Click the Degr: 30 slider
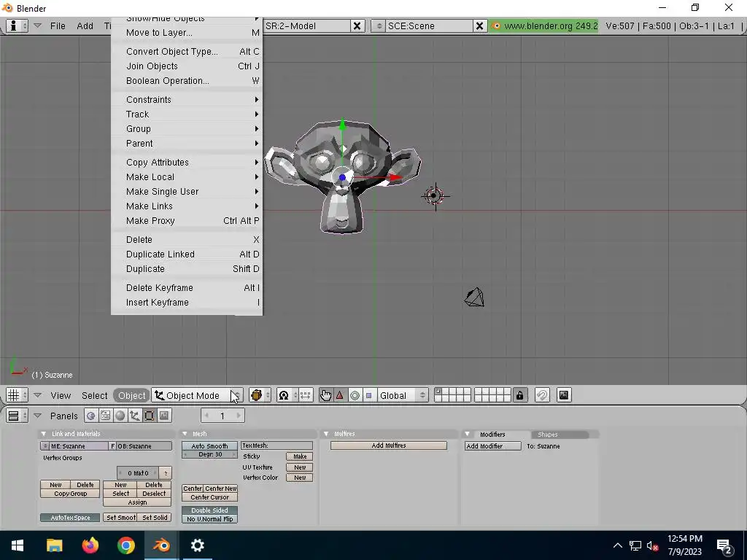Image resolution: width=747 pixels, height=560 pixels. (209, 455)
